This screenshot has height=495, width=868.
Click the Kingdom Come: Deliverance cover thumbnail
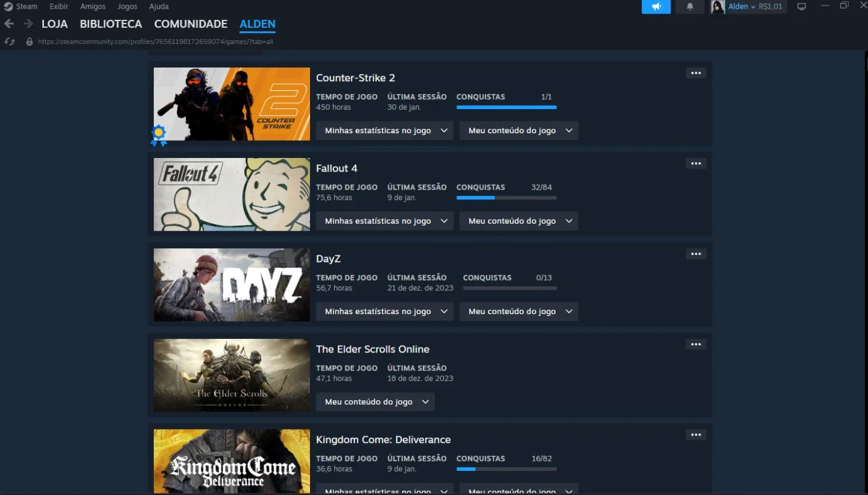(x=232, y=461)
